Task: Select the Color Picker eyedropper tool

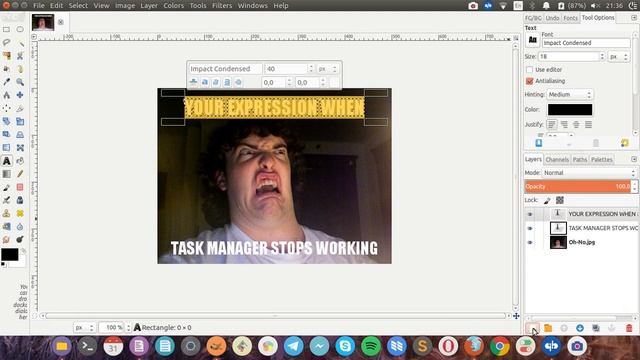Action: pos(7,82)
